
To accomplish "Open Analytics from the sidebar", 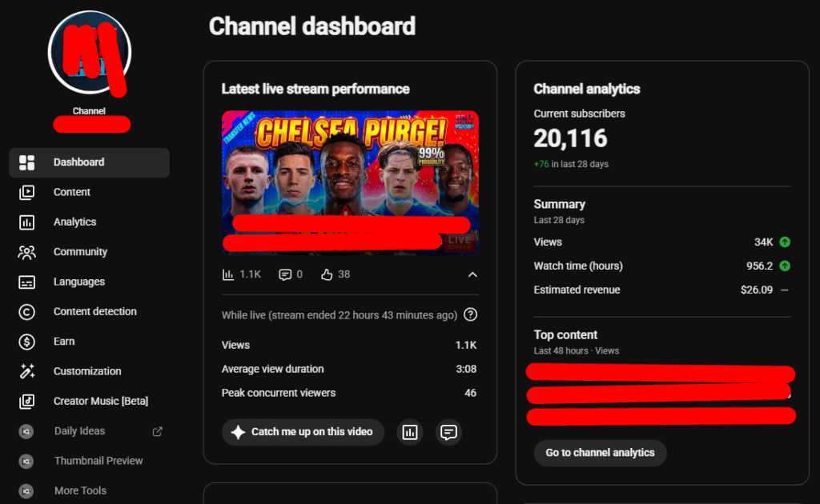I will (90, 222).
